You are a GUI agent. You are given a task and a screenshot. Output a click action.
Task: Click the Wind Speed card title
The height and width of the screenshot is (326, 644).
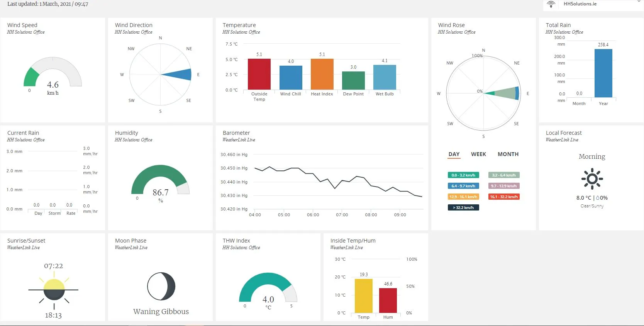pyautogui.click(x=22, y=25)
